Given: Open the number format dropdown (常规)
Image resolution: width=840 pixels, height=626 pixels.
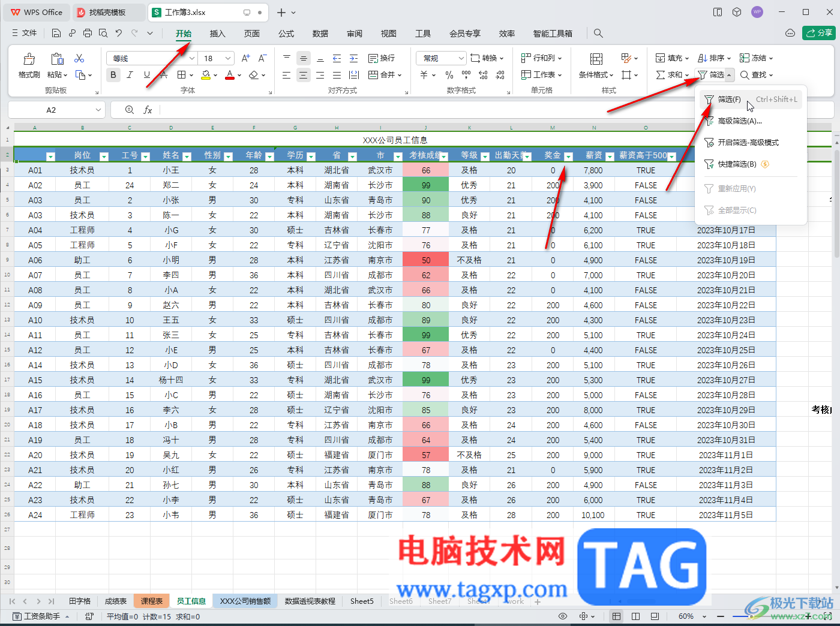Looking at the screenshot, I should [461, 58].
